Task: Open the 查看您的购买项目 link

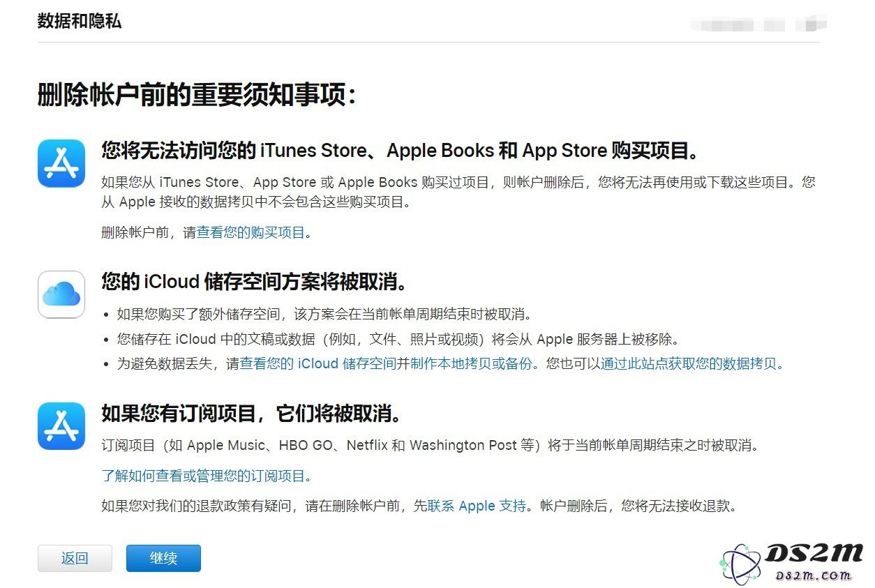Action: pyautogui.click(x=251, y=233)
